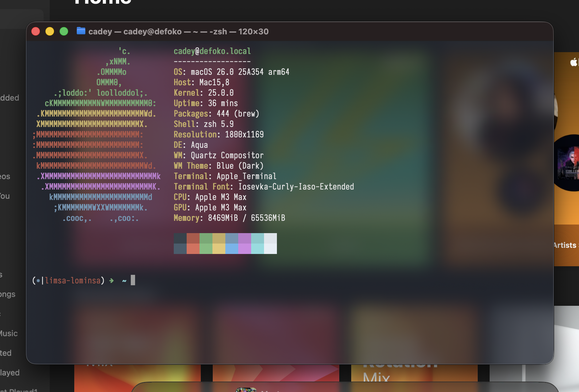This screenshot has width=579, height=392.
Task: Open Music Videos in the sidebar
Action: (5, 176)
